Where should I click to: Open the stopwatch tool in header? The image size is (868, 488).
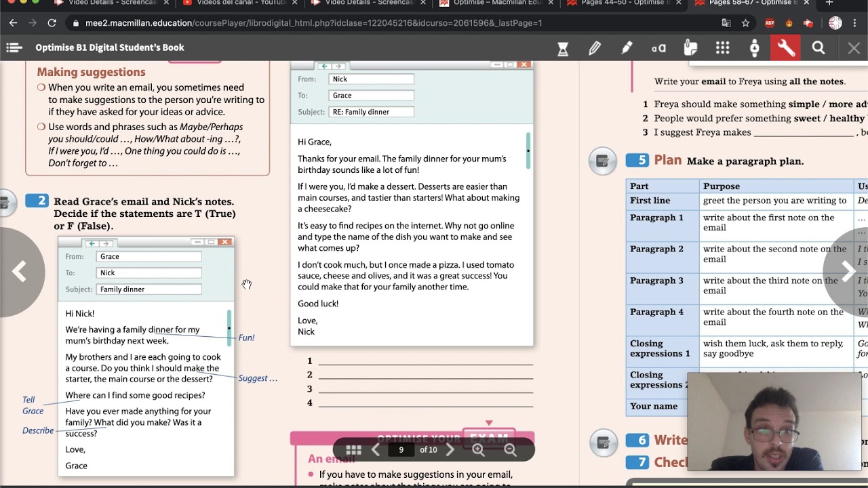(x=754, y=48)
